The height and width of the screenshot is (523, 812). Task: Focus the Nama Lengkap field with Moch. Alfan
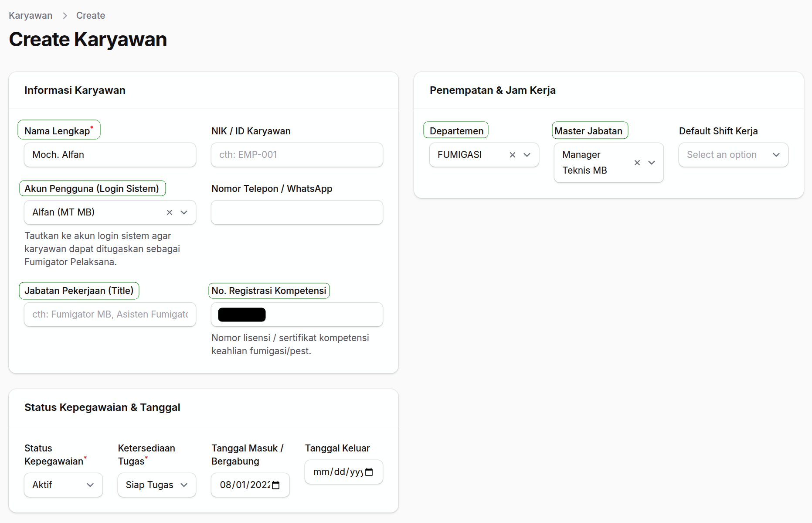110,155
